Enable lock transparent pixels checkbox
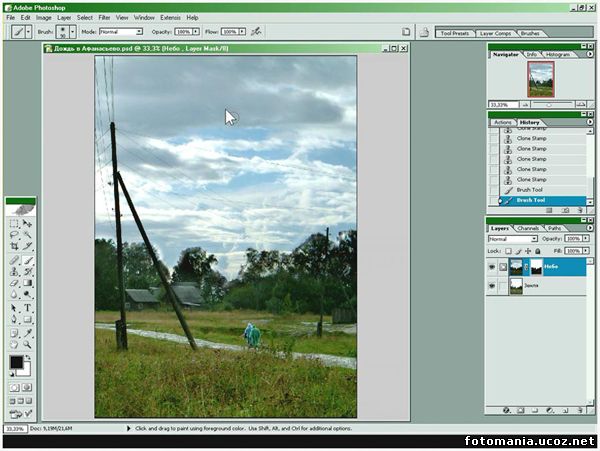Viewport: 600px width, 451px height. (509, 250)
